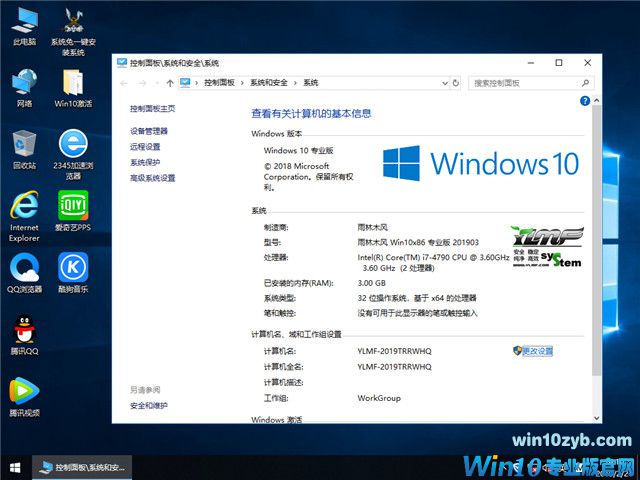Click the forward navigation arrow

[x=142, y=83]
